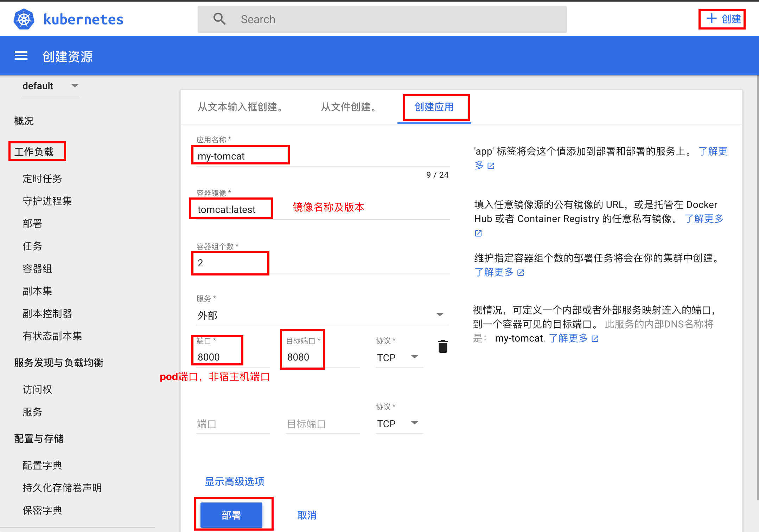Viewport: 759px width, 532px height.
Task: Open 保密字典 in the sidebar
Action: 42,510
